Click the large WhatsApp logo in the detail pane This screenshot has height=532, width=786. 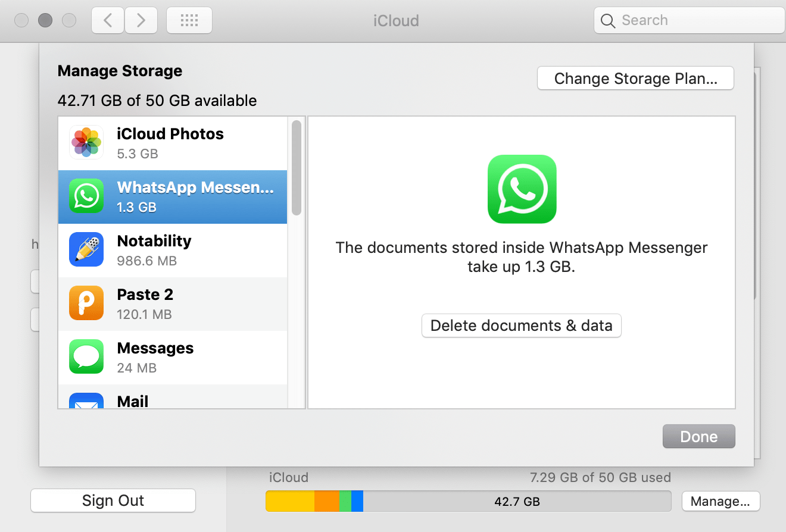522,189
